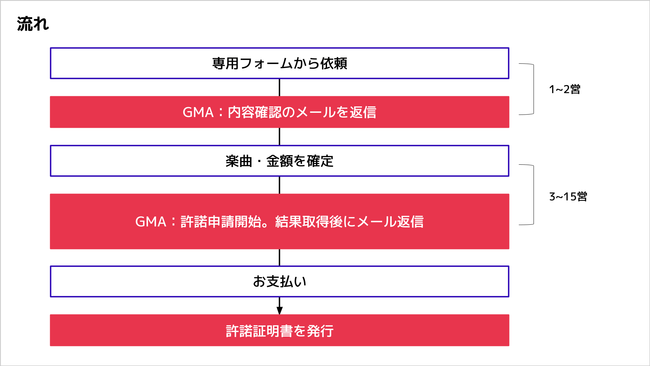This screenshot has width=650, height=366.
Task: Select the bracket beside 1~2営
Action: click(x=526, y=89)
